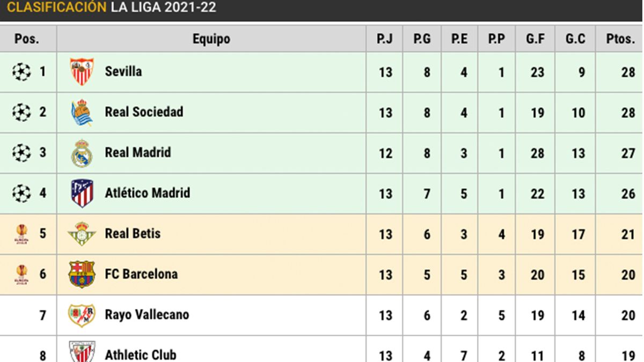Click the Real Madrid crest icon
644x362 pixels.
82,153
